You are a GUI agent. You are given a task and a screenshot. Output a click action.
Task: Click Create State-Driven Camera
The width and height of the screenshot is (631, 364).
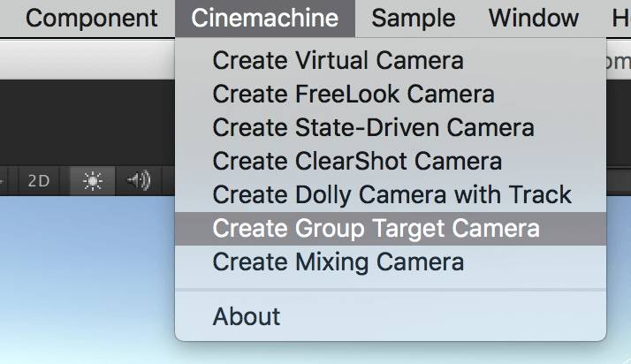click(x=373, y=127)
